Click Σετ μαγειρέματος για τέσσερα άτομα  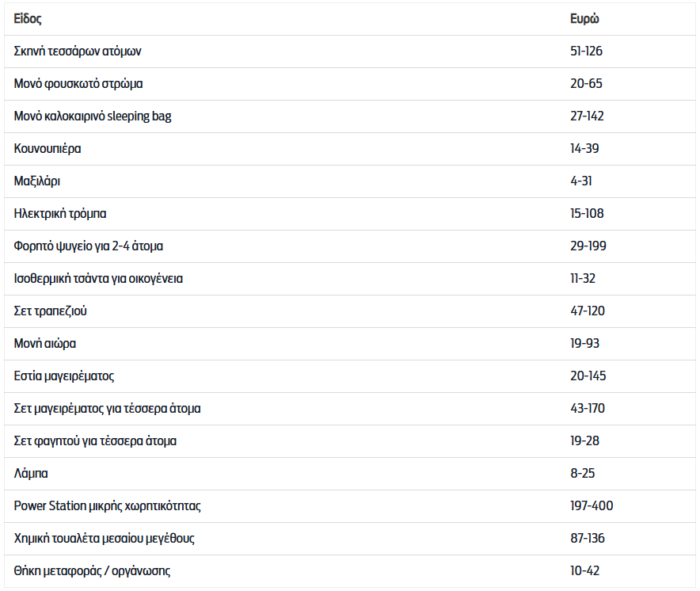click(107, 409)
